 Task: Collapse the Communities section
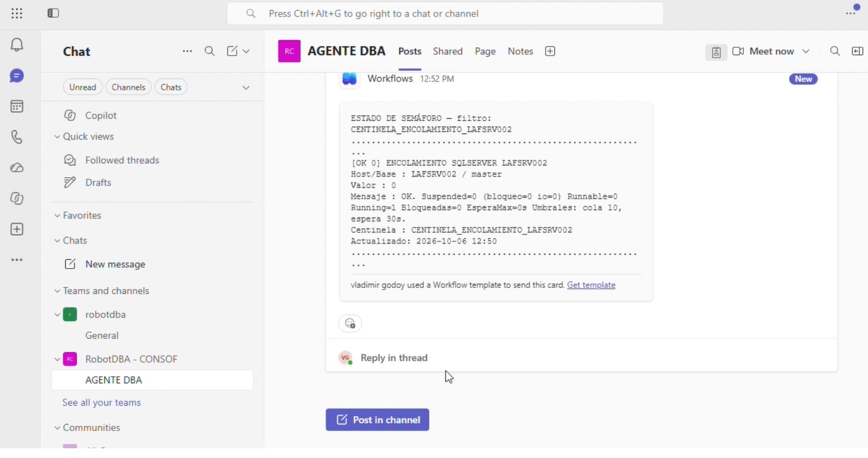pos(57,429)
